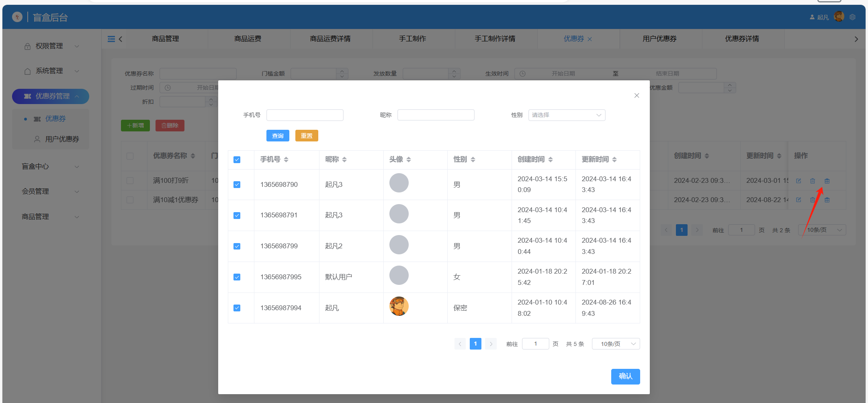This screenshot has width=868, height=403.
Task: Sort user table by 手机号 column
Action: (x=286, y=160)
